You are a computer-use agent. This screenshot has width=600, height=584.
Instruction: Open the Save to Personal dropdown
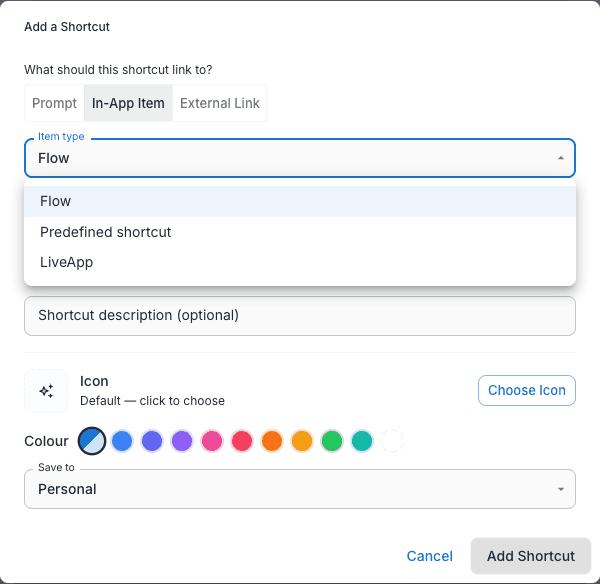(300, 489)
